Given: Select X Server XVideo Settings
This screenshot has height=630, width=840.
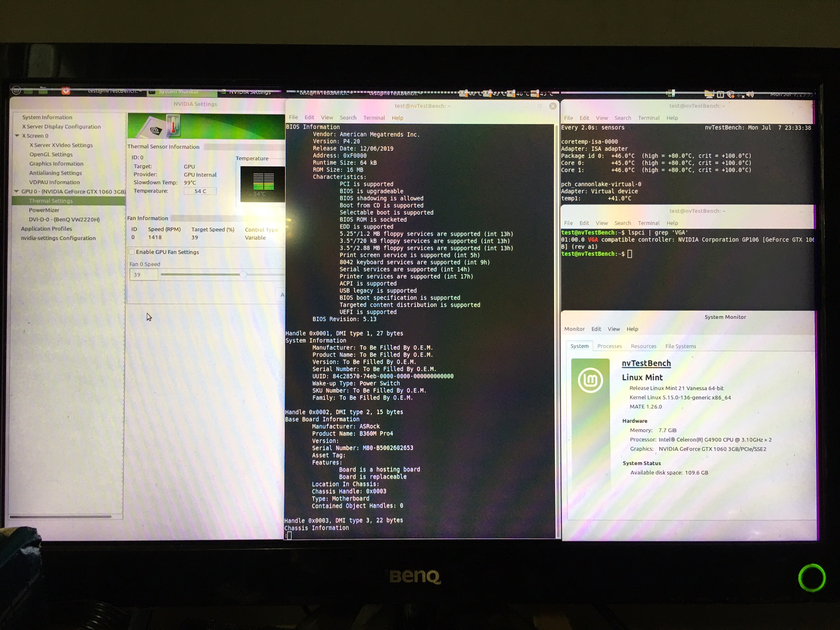Looking at the screenshot, I should click(x=61, y=145).
